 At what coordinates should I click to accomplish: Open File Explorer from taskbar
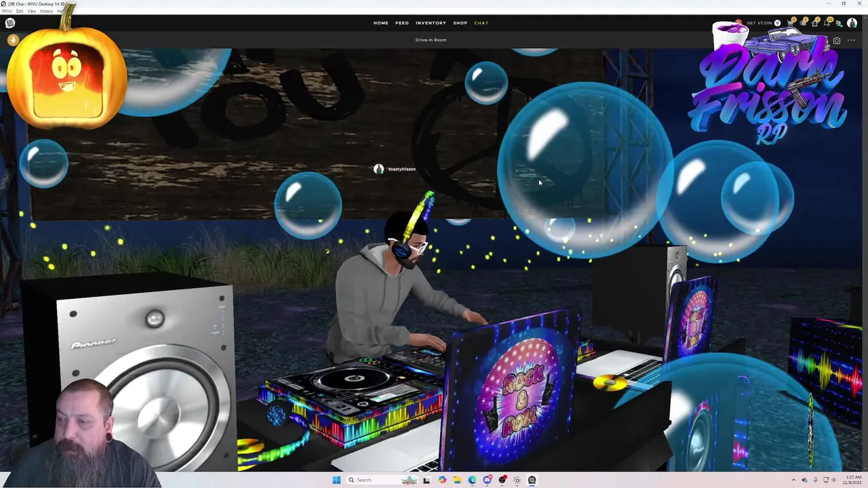coord(457,480)
